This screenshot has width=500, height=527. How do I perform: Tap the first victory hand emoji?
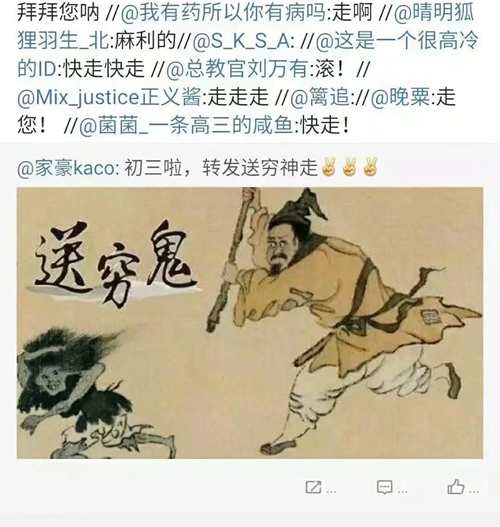coord(328,167)
